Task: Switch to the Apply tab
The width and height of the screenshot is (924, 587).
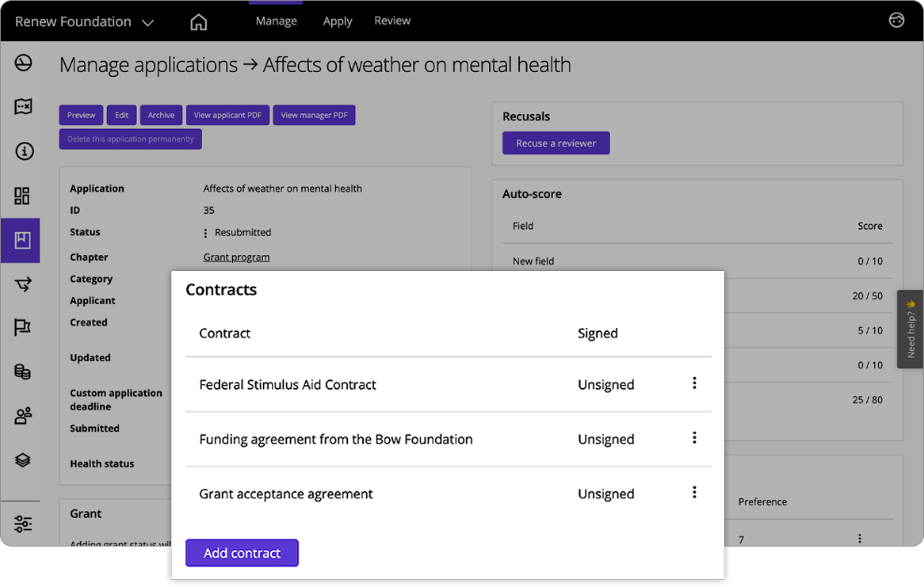Action: click(337, 21)
